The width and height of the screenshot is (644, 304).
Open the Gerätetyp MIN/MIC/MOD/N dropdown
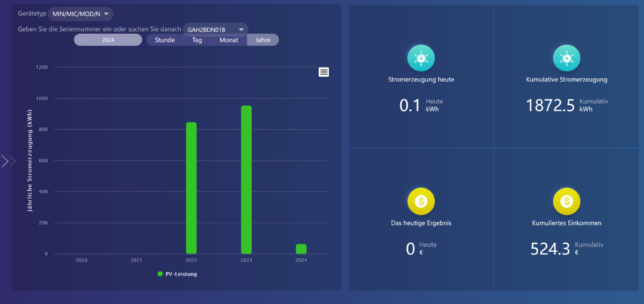point(80,14)
